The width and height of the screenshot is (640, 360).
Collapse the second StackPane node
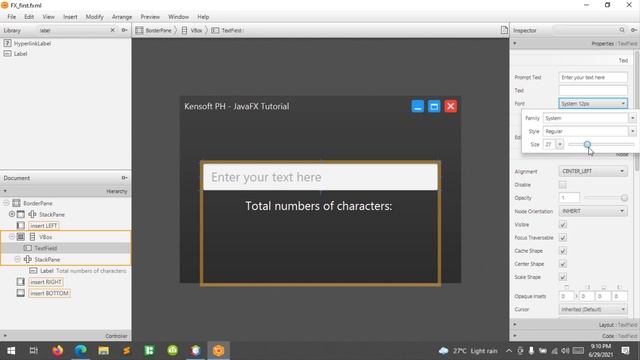click(18, 259)
